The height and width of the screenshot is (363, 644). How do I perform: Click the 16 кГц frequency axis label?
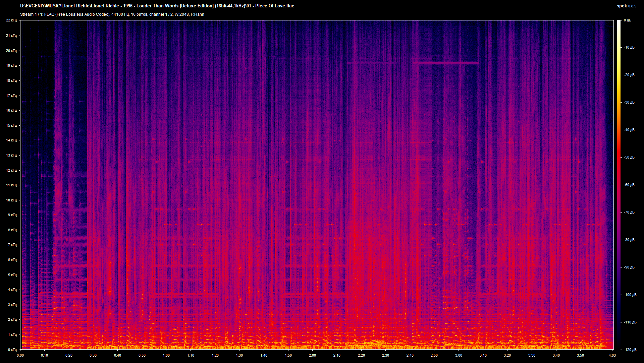pos(11,110)
